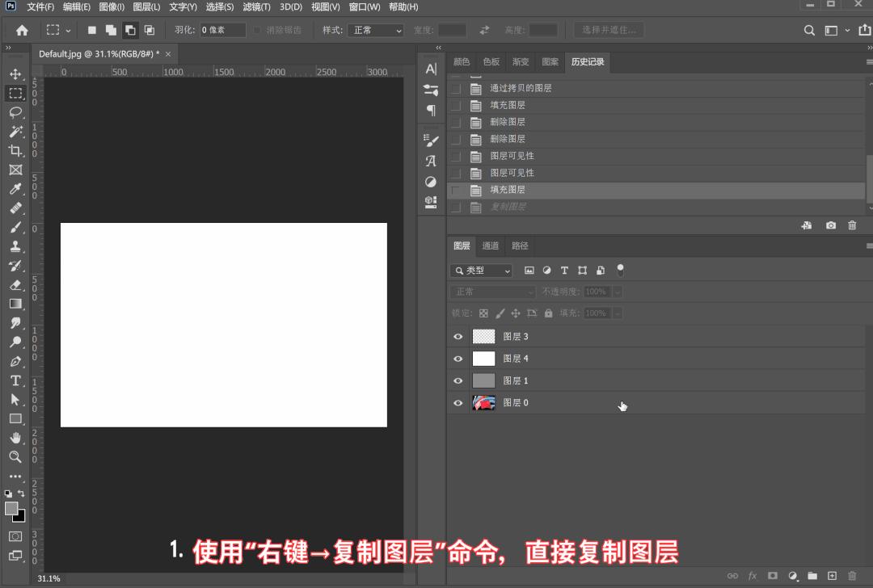The image size is (873, 588).
Task: Select the Zoom tool
Action: 16,456
